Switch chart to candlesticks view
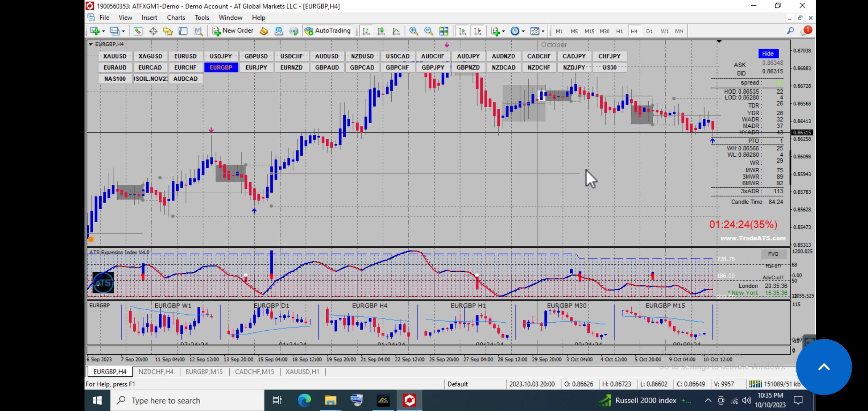The image size is (868, 411). tap(381, 31)
